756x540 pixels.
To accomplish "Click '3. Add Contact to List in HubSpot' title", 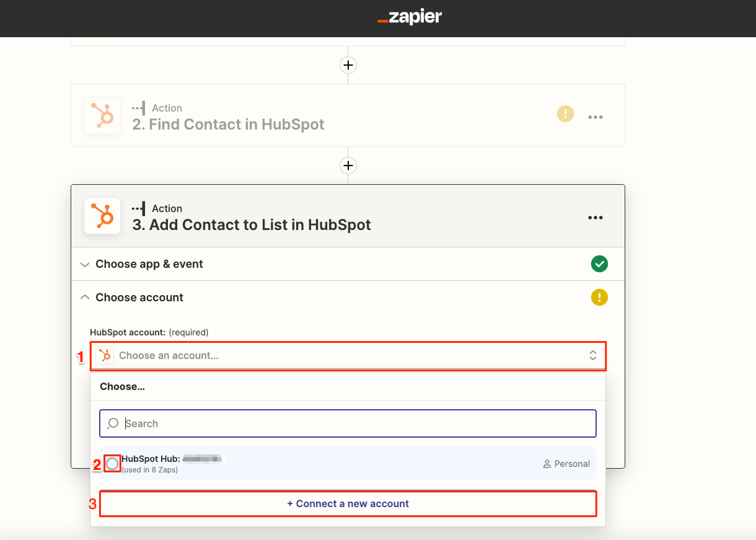I will point(252,224).
